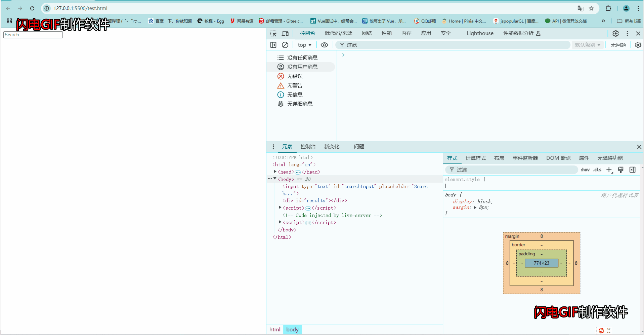Open the 性能 tab
Screen dimensions: 644x335
pyautogui.click(x=387, y=33)
